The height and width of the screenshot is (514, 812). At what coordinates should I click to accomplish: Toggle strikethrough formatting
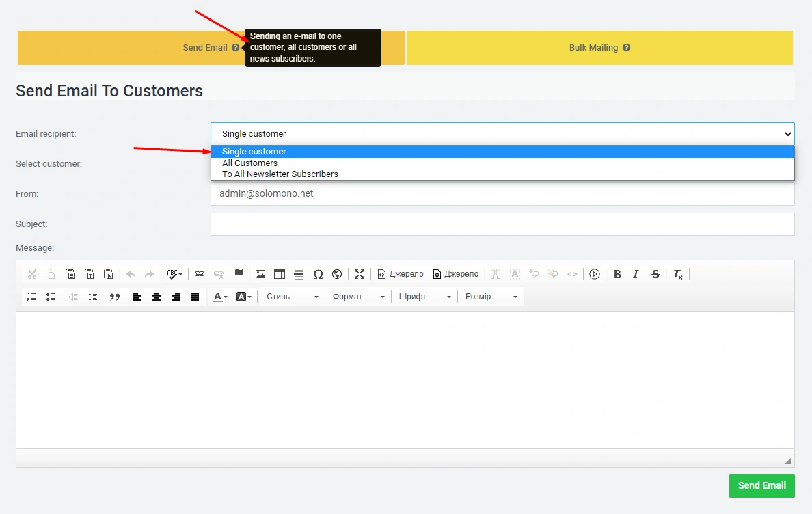(x=655, y=274)
